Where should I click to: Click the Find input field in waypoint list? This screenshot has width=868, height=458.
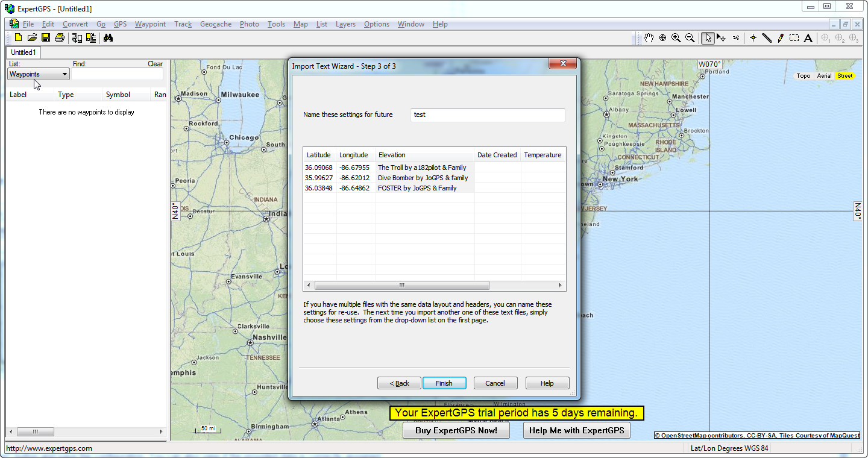[118, 74]
